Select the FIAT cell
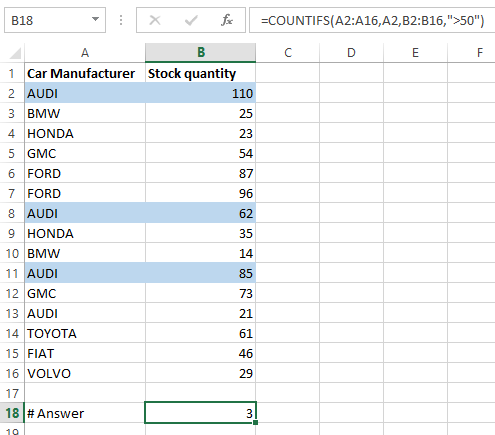Viewport: 495px width, 435px height. (85, 353)
